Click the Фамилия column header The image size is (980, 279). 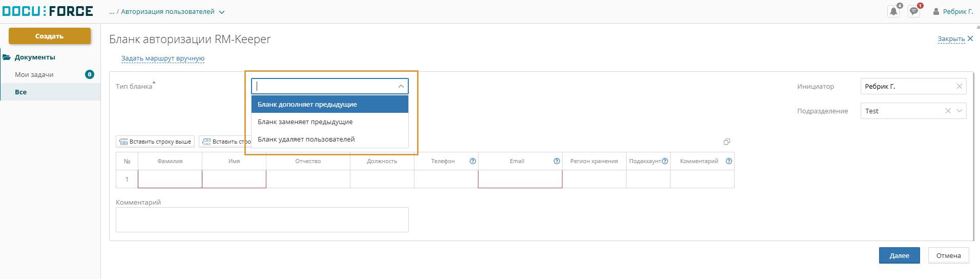coord(170,161)
